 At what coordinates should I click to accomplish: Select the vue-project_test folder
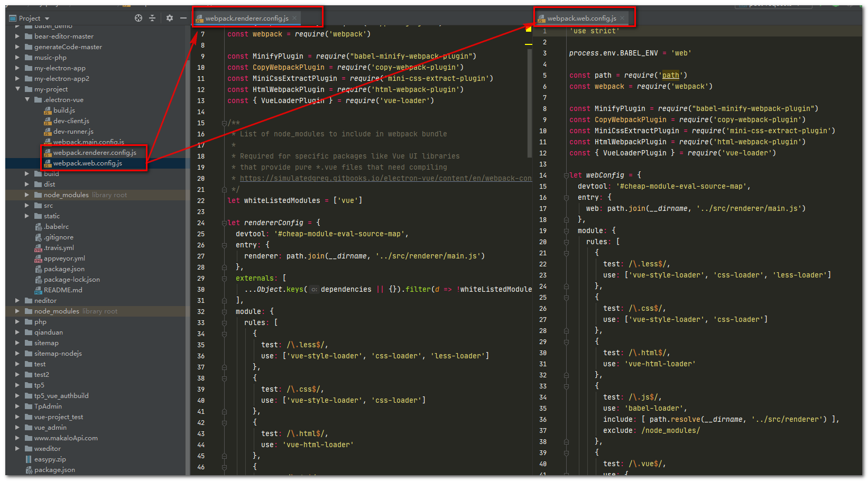59,417
